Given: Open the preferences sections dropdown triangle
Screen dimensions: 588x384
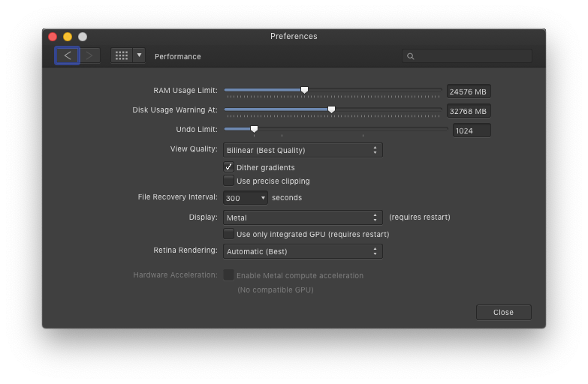Looking at the screenshot, I should [x=139, y=55].
